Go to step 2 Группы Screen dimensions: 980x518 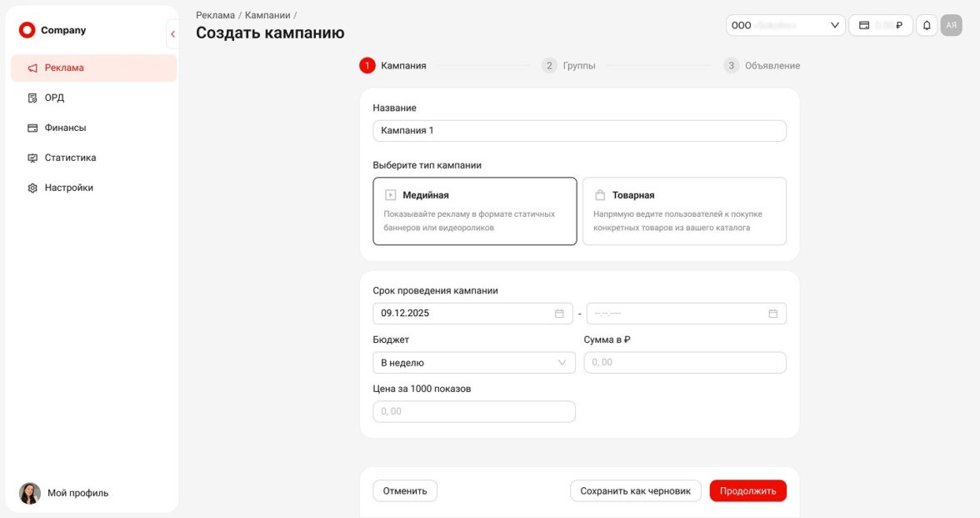(569, 66)
